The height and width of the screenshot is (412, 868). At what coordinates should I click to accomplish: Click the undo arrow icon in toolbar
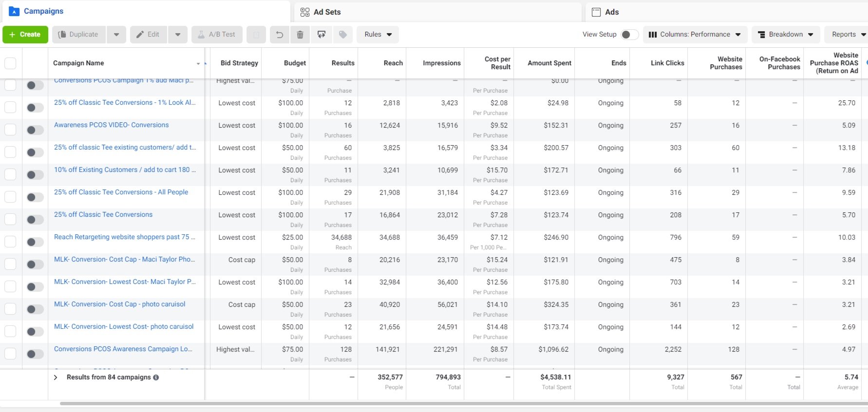280,35
